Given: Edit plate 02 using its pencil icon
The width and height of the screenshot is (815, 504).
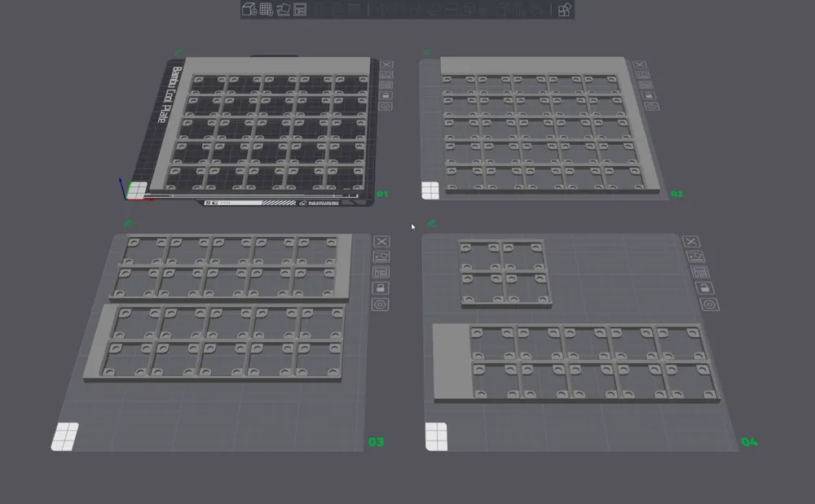Looking at the screenshot, I should [644, 74].
